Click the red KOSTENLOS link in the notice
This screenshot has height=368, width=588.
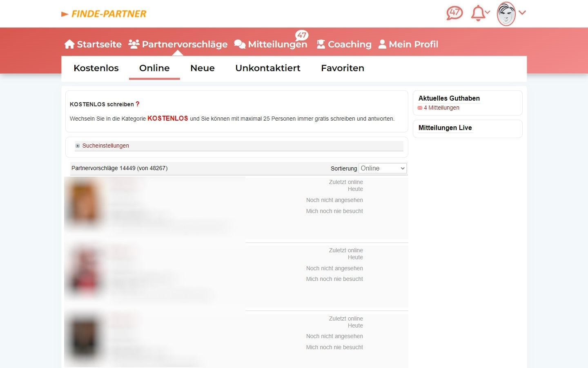tap(167, 119)
